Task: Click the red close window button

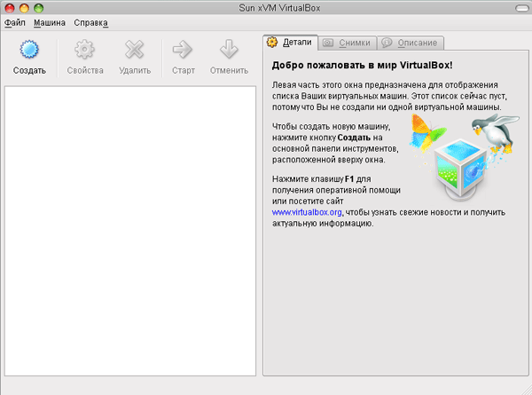Action: [x=10, y=8]
